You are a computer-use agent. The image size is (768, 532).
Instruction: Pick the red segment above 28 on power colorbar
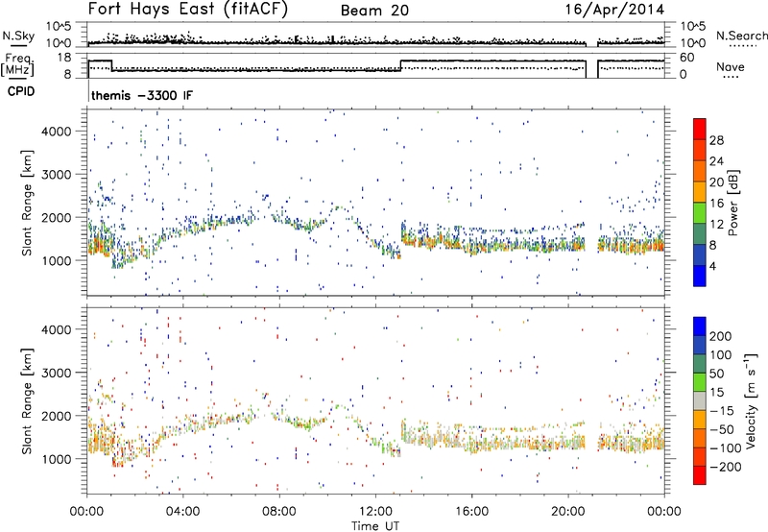pos(700,130)
